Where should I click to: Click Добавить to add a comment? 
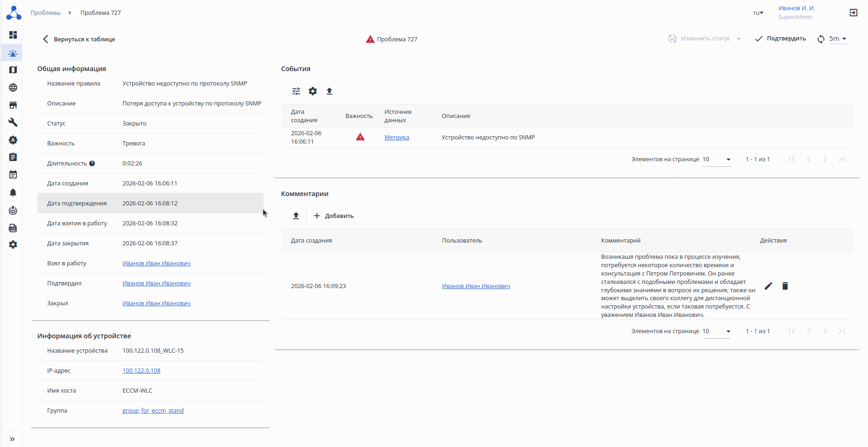click(334, 216)
